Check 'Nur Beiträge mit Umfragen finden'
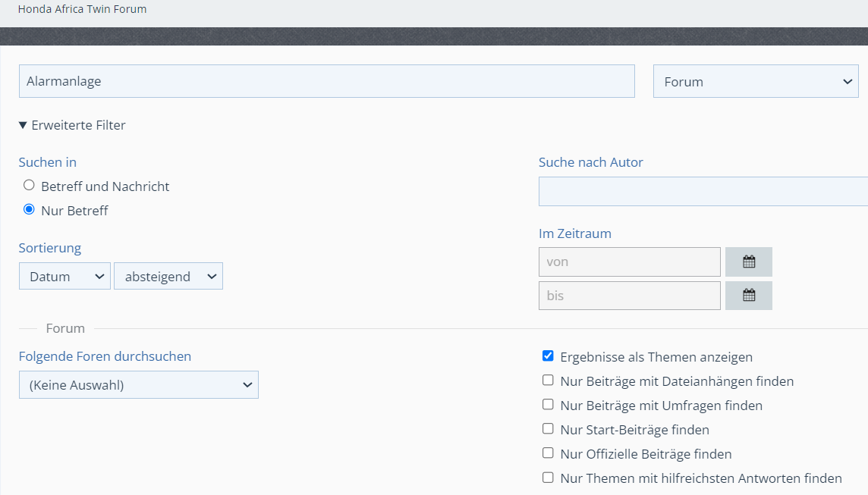 tap(548, 405)
